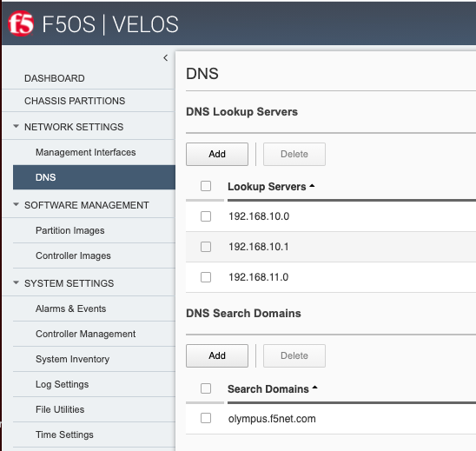
Task: Sort by Search Domains arrow icon
Action: [314, 388]
